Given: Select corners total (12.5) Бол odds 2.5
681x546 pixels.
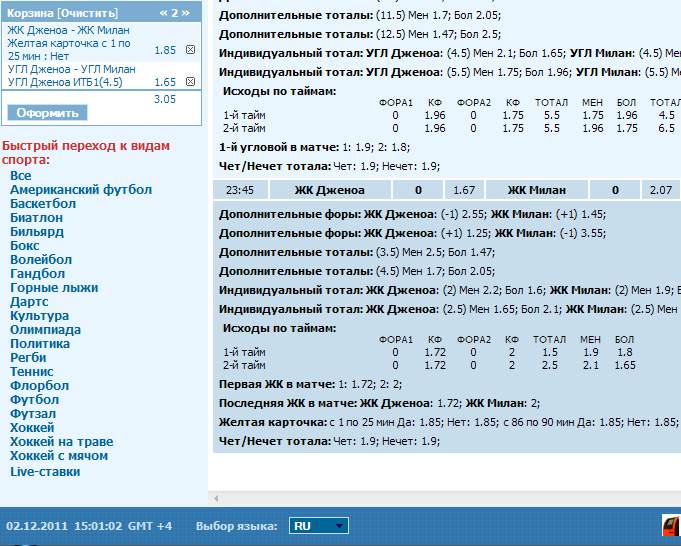Looking at the screenshot, I should tap(490, 34).
